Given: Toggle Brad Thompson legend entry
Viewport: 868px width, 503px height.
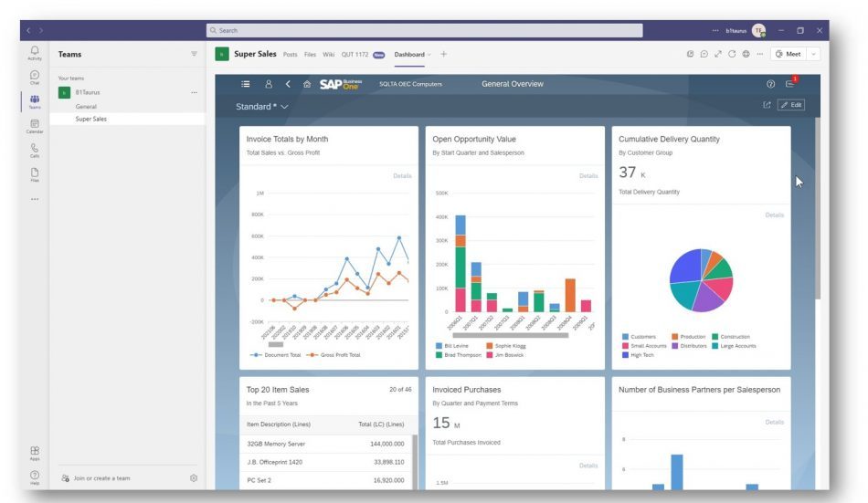Looking at the screenshot, I should (x=459, y=355).
